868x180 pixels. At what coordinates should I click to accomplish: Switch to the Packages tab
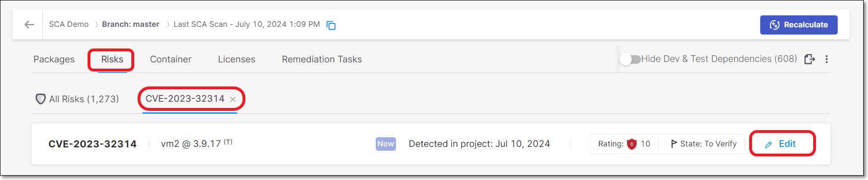pos(54,60)
